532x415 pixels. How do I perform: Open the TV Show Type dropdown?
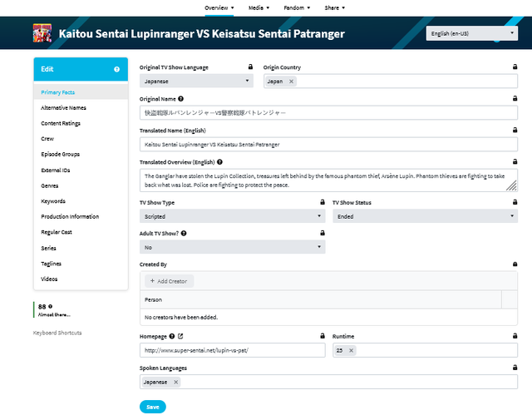[x=233, y=216]
